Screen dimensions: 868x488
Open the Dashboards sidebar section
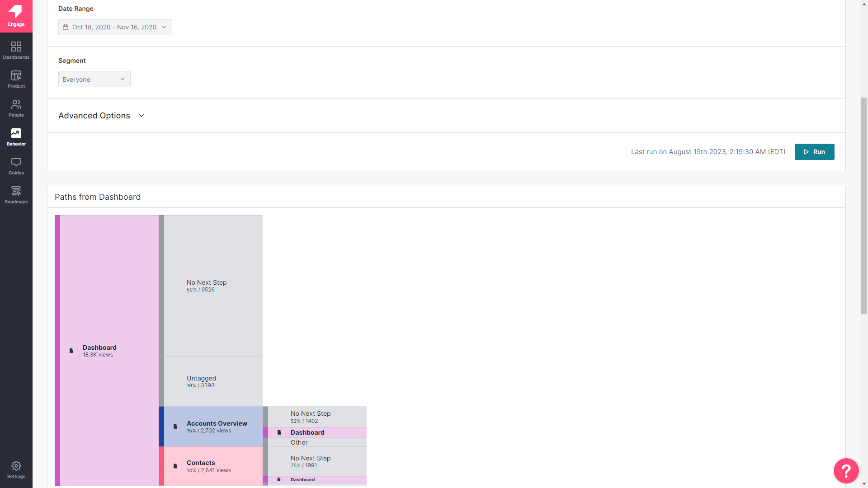pos(16,50)
